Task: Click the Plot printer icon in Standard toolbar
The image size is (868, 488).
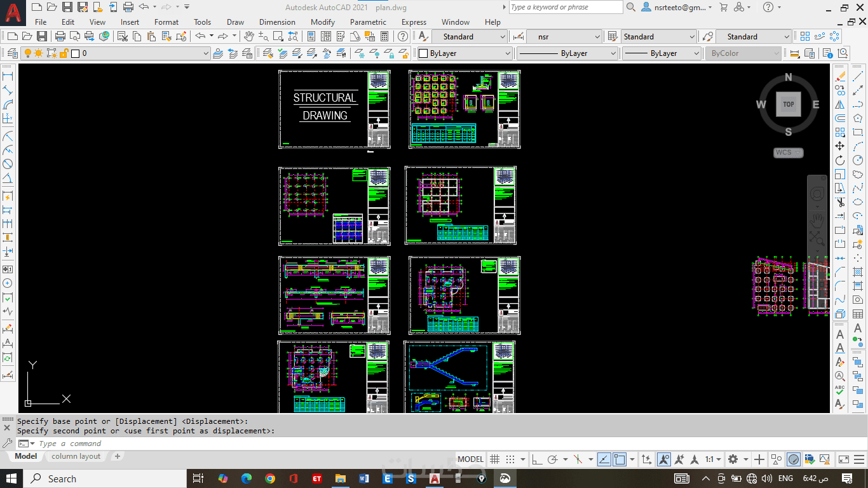Action: click(x=60, y=36)
